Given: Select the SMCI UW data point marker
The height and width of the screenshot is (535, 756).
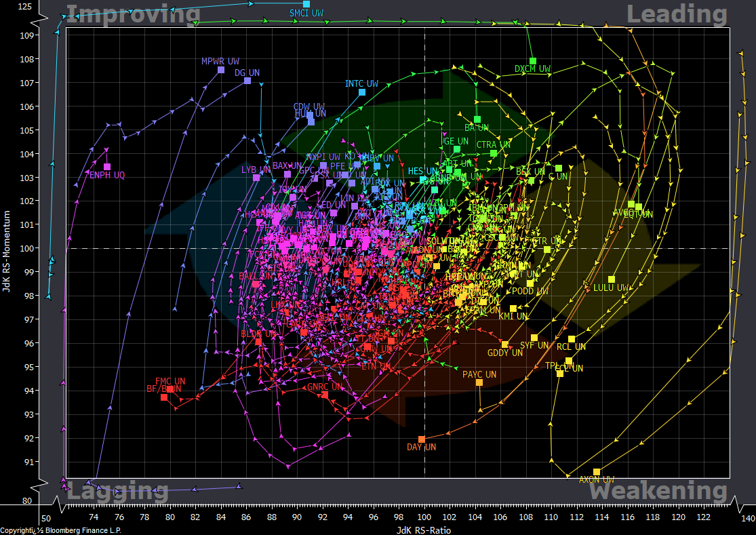Looking at the screenshot, I should [306, 4].
